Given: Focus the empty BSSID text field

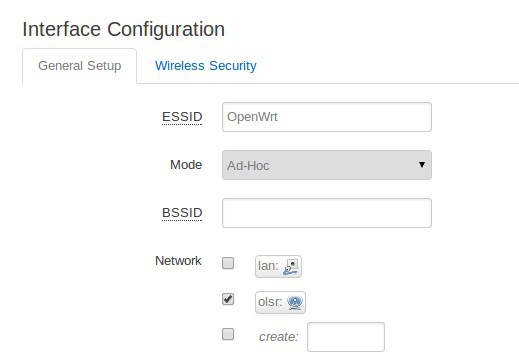Looking at the screenshot, I should click(327, 213).
